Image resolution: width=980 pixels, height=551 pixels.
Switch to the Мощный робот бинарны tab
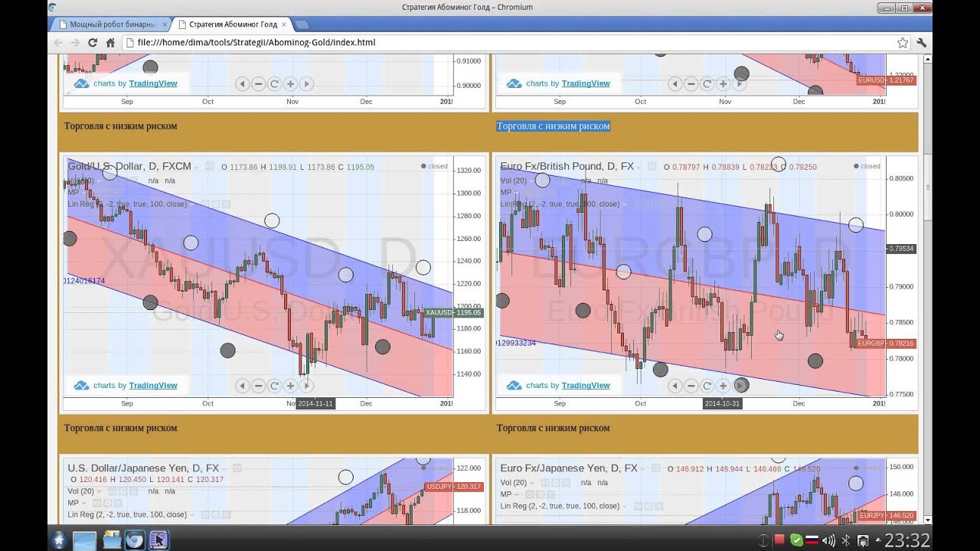tap(109, 24)
